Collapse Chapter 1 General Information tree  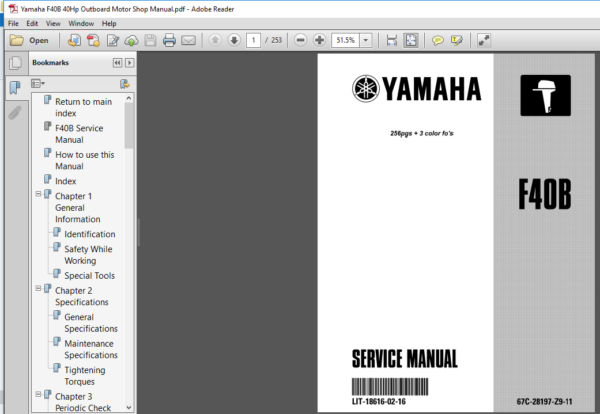[x=38, y=194]
